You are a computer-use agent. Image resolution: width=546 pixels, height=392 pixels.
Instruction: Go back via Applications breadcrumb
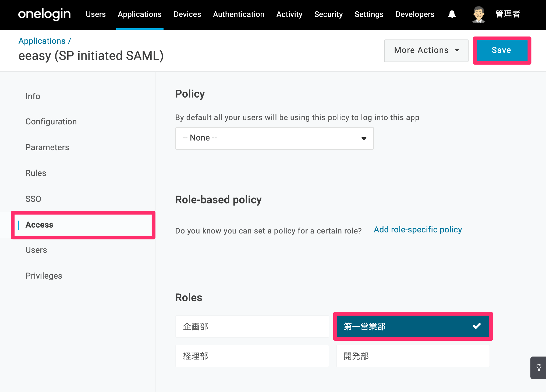42,41
